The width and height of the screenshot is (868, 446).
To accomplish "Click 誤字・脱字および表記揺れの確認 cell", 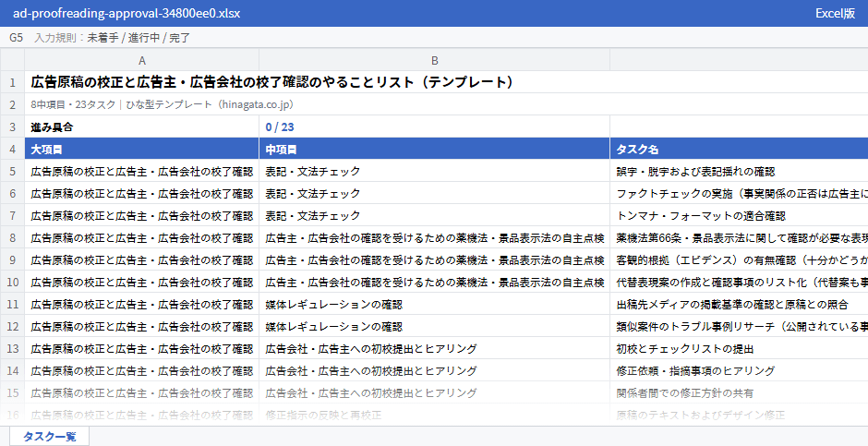I will coord(739,172).
